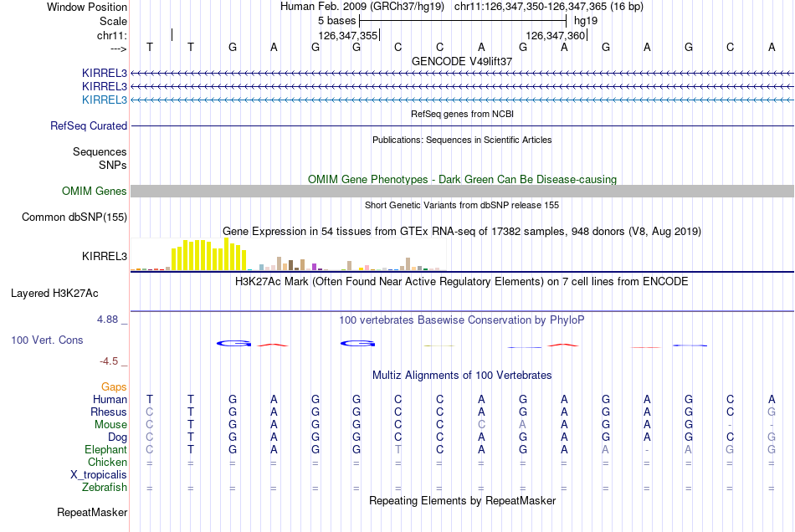Screen dimensions: 795x532
Task: Click the pale A in the Mouse alignment row
Action: (523, 425)
